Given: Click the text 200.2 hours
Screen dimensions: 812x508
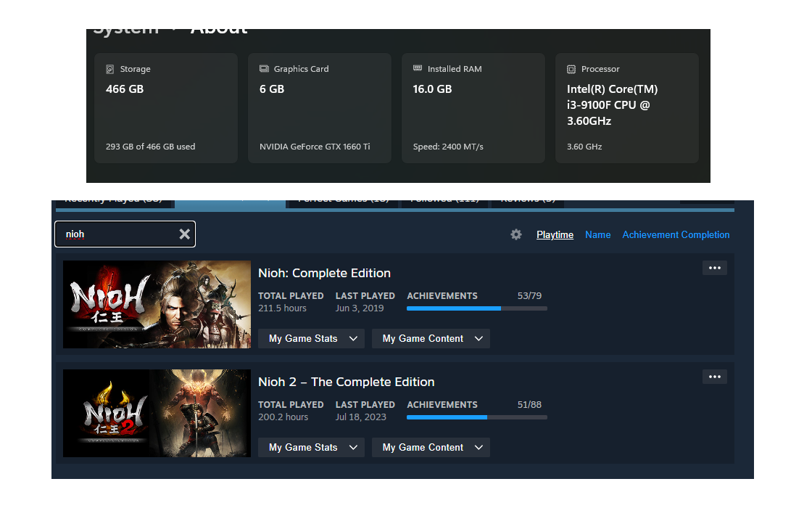Looking at the screenshot, I should click(283, 417).
